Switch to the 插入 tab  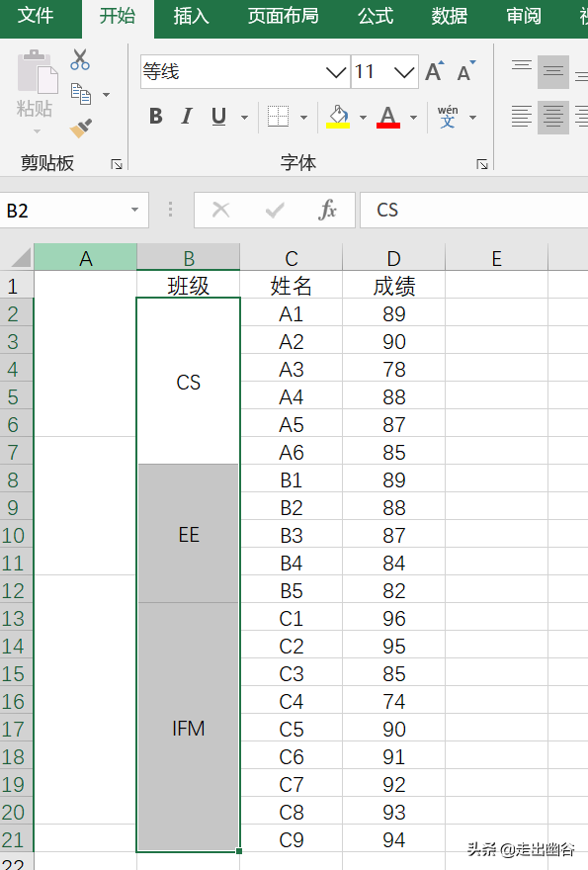pos(192,16)
